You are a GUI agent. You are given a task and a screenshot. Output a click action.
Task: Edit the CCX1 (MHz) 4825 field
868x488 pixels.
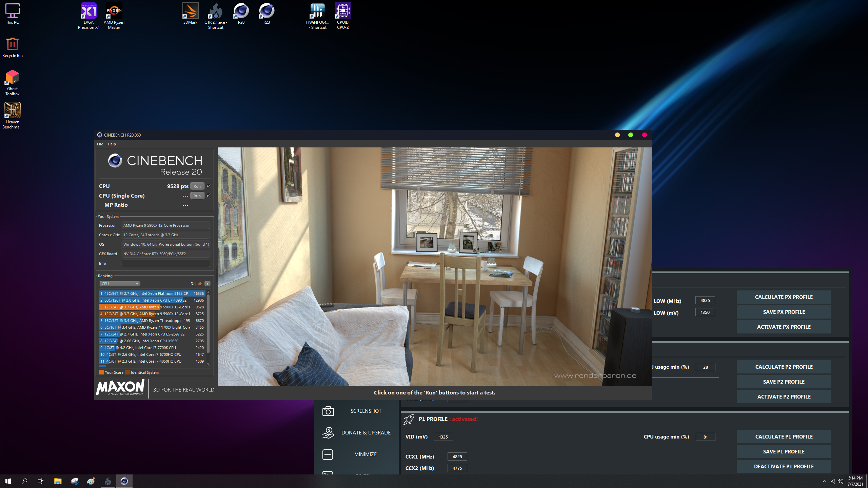(457, 457)
